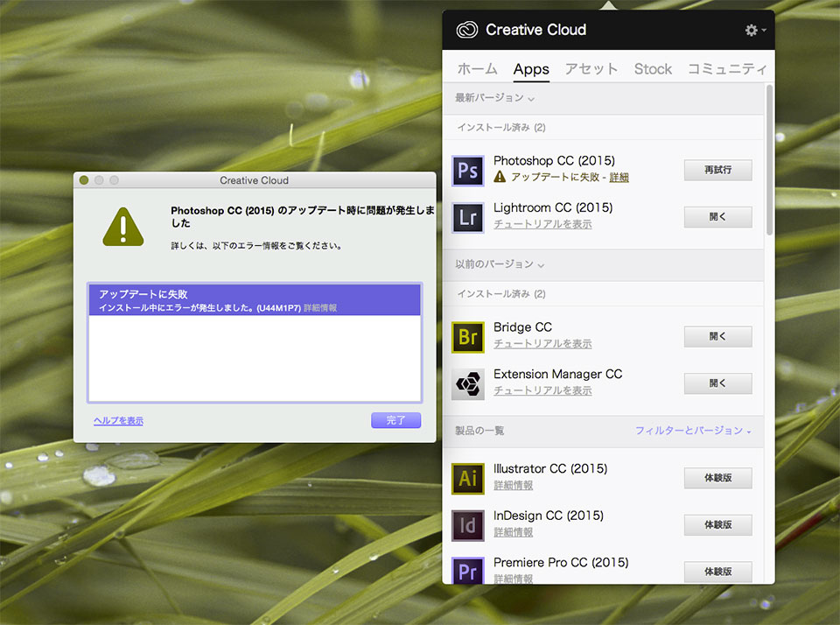
Task: Click the Extension Manager CC product name
Action: click(x=557, y=374)
